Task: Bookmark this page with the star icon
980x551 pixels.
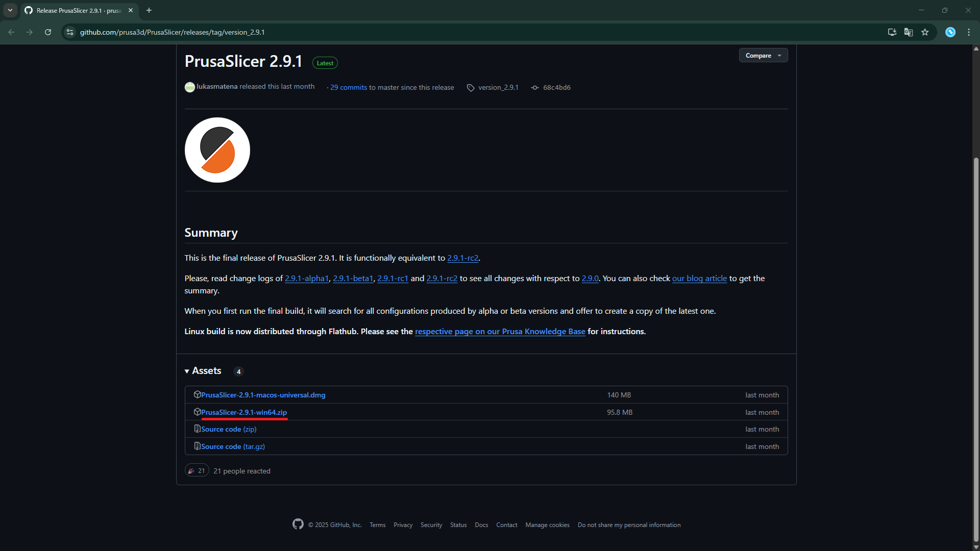Action: (925, 32)
